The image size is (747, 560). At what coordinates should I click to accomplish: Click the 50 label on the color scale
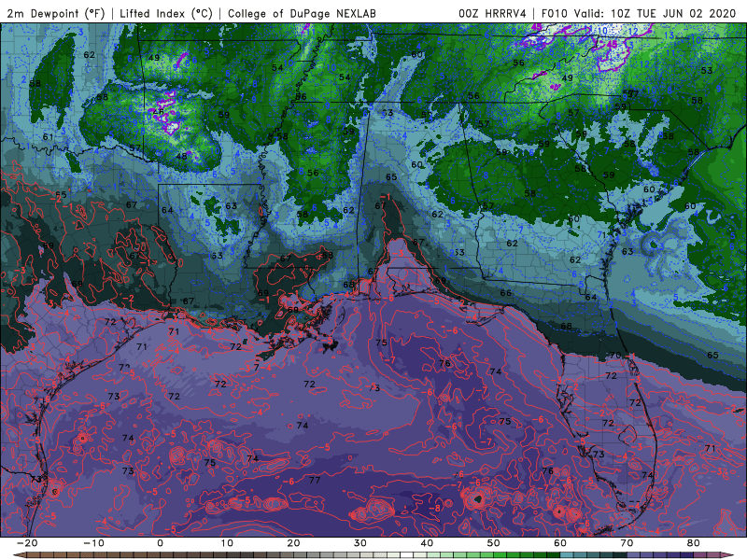[x=494, y=543]
